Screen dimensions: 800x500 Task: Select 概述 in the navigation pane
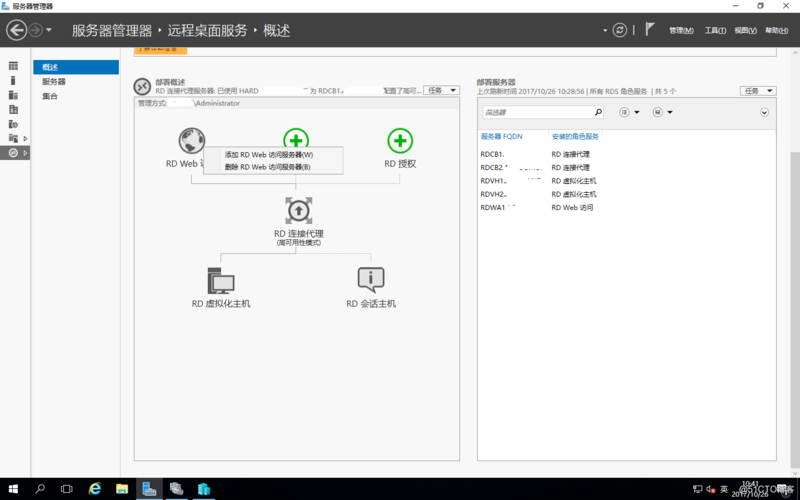76,67
